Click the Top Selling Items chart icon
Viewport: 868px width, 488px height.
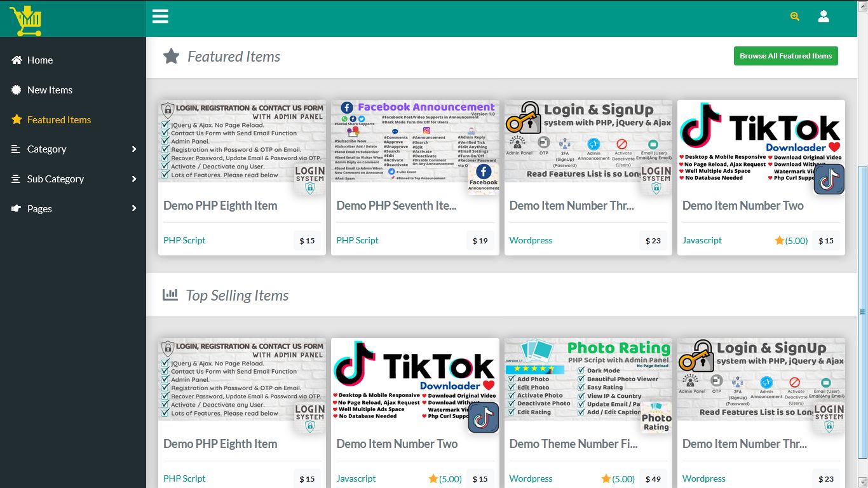click(x=170, y=295)
